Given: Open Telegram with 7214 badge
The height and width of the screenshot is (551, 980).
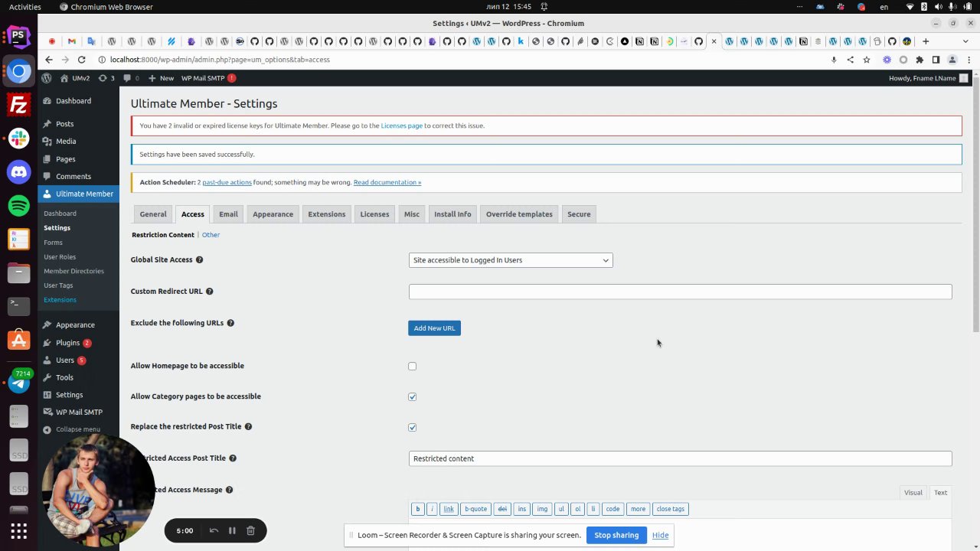Looking at the screenshot, I should (18, 382).
